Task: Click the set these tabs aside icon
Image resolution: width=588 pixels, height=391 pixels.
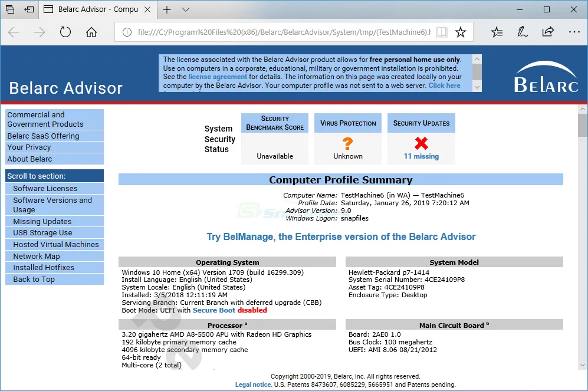Action: pos(29,10)
